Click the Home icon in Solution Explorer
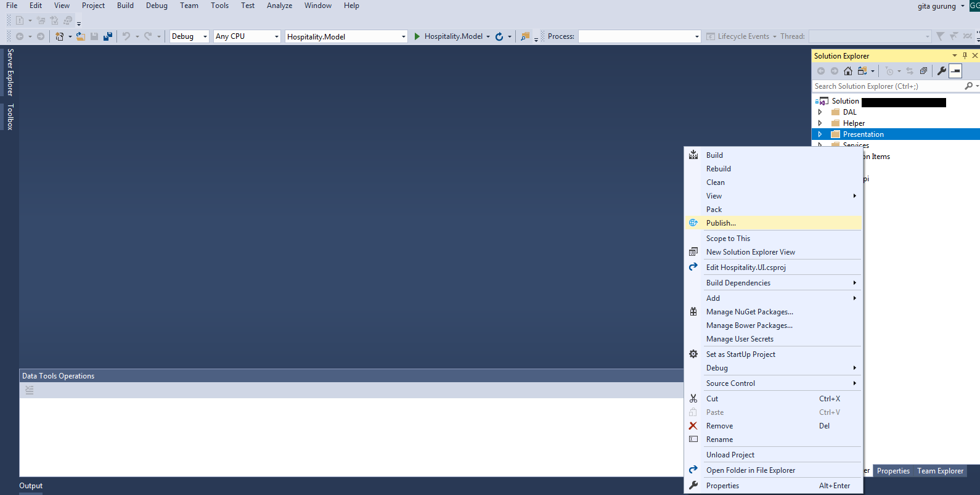The height and width of the screenshot is (495, 980). pos(848,71)
